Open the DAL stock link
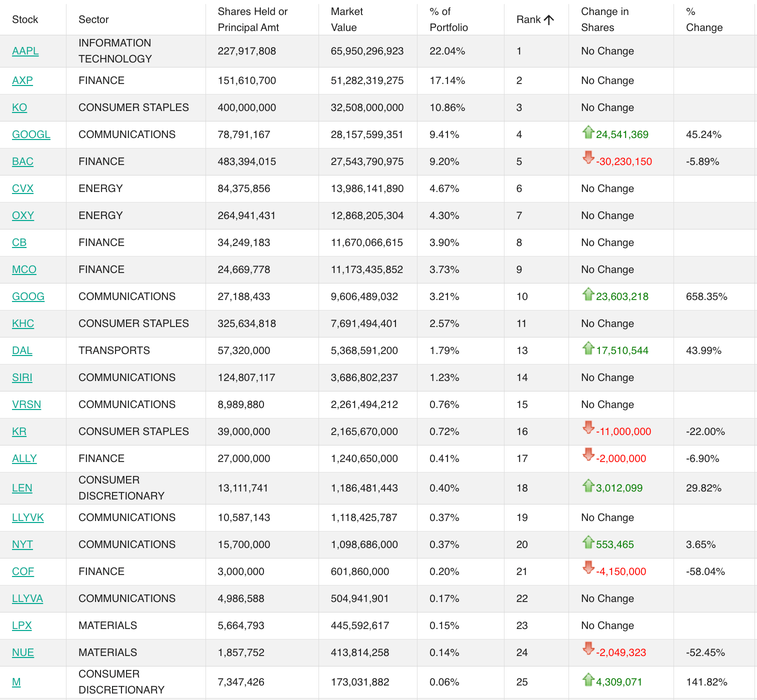Viewport: 757px width, 700px height. 22,350
